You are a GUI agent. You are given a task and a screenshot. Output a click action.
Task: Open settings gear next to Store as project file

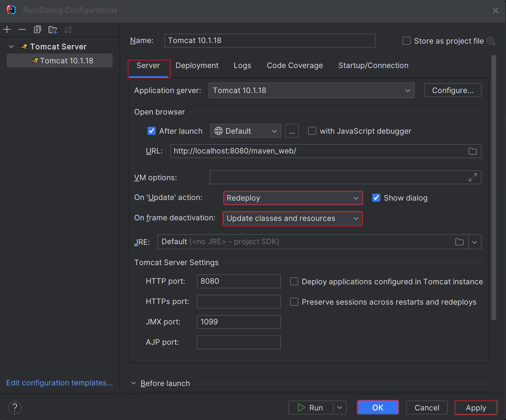pyautogui.click(x=491, y=41)
